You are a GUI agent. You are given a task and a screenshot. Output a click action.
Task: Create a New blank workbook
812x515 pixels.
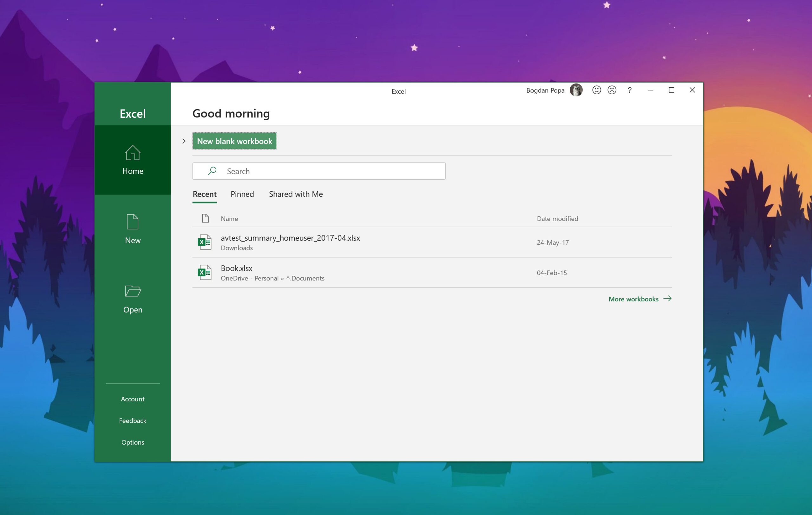tap(234, 141)
